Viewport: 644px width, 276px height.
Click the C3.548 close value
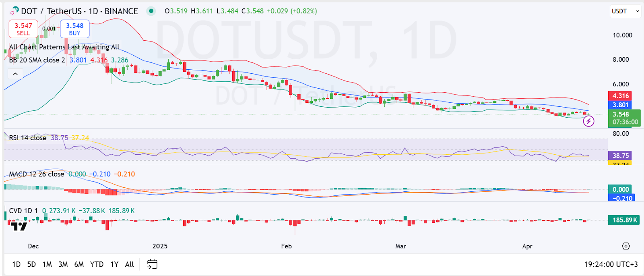point(252,11)
